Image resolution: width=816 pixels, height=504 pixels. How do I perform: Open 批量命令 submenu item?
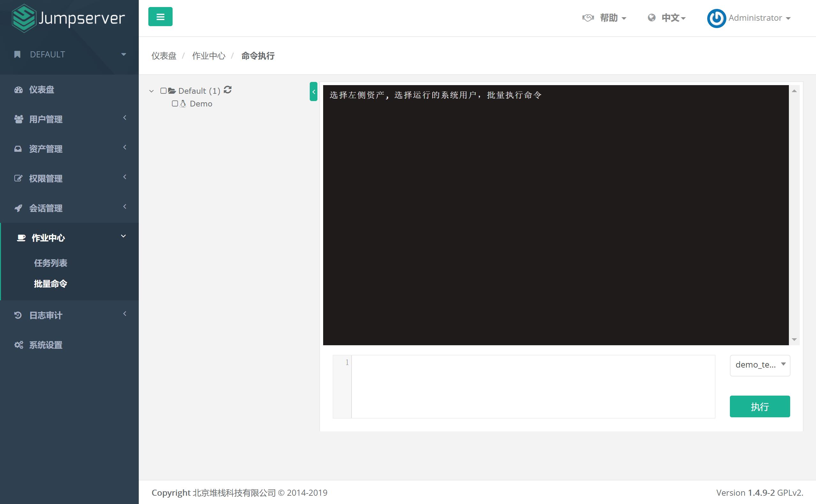tap(51, 284)
